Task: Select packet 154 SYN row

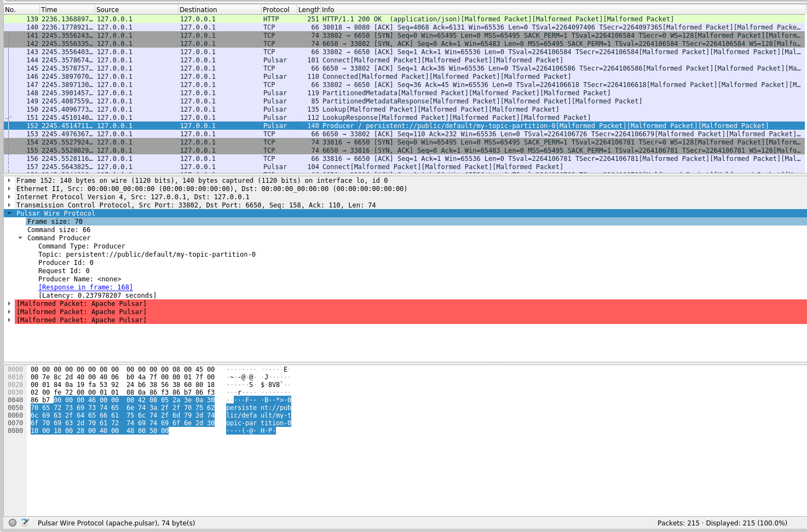Action: (x=404, y=142)
